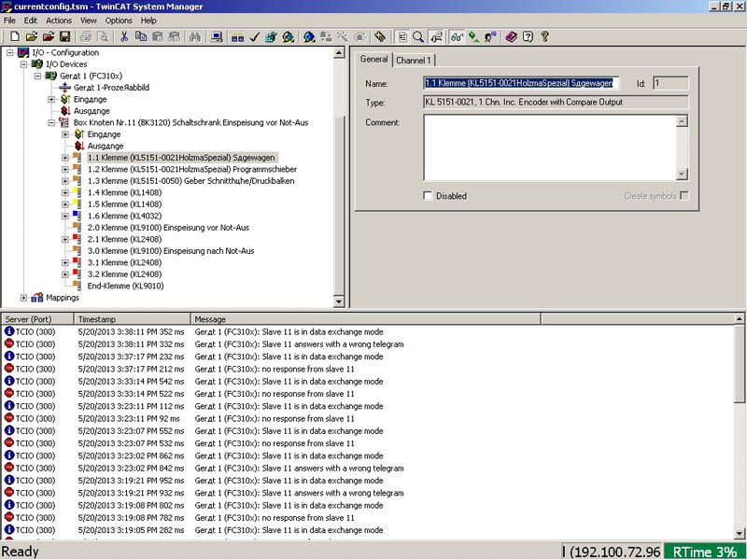Image resolution: width=747 pixels, height=560 pixels.
Task: Click the magnifying glass toolbar icon
Action: click(418, 37)
